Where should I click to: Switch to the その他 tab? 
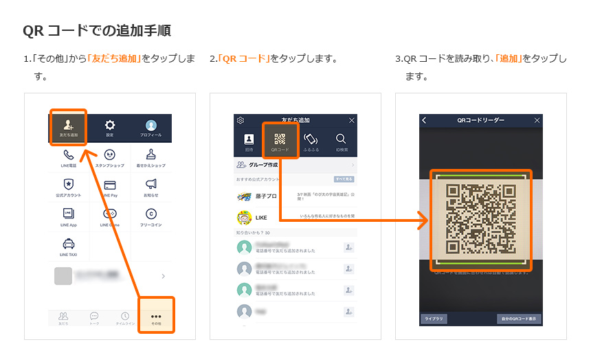(x=156, y=319)
